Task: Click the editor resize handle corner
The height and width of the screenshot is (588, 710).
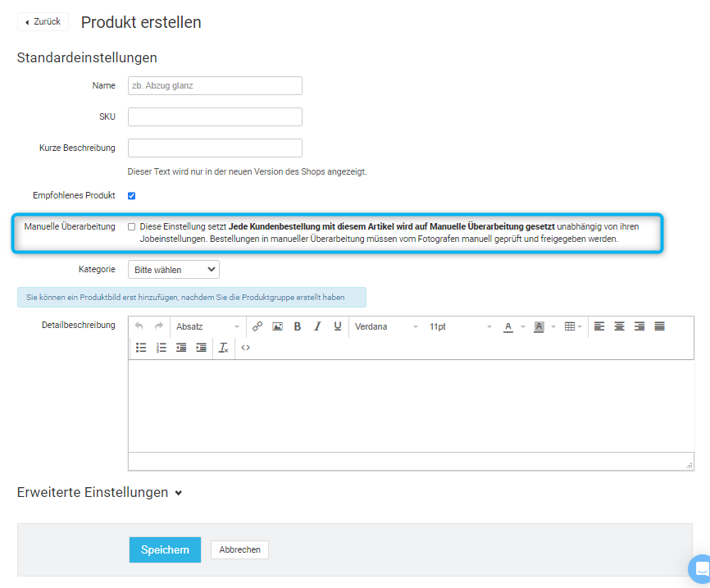Action: [690, 465]
